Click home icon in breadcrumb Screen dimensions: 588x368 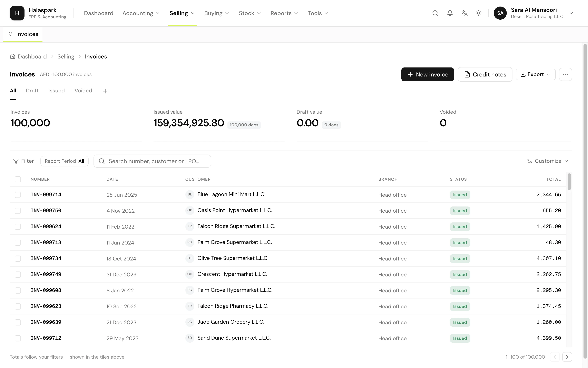[x=13, y=56]
